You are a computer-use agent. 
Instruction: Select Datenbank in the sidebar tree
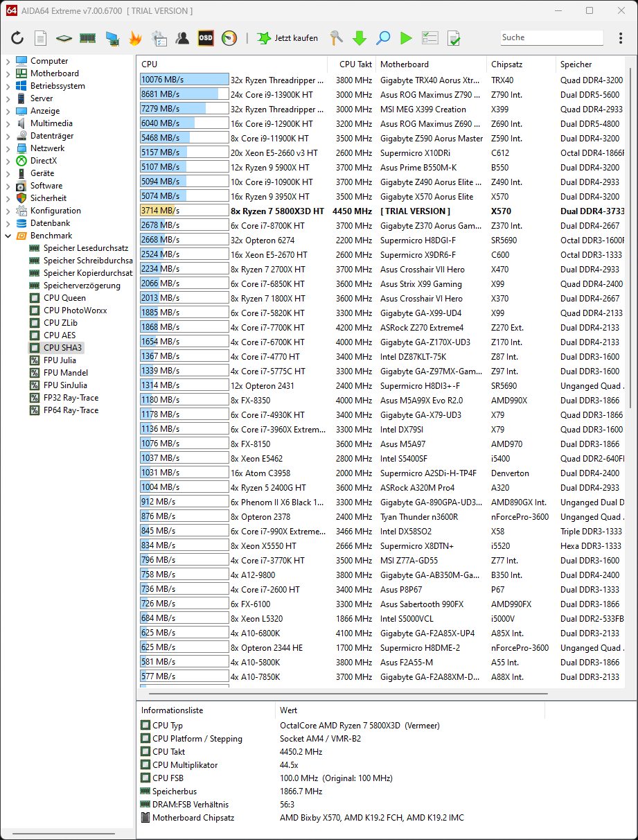point(50,223)
